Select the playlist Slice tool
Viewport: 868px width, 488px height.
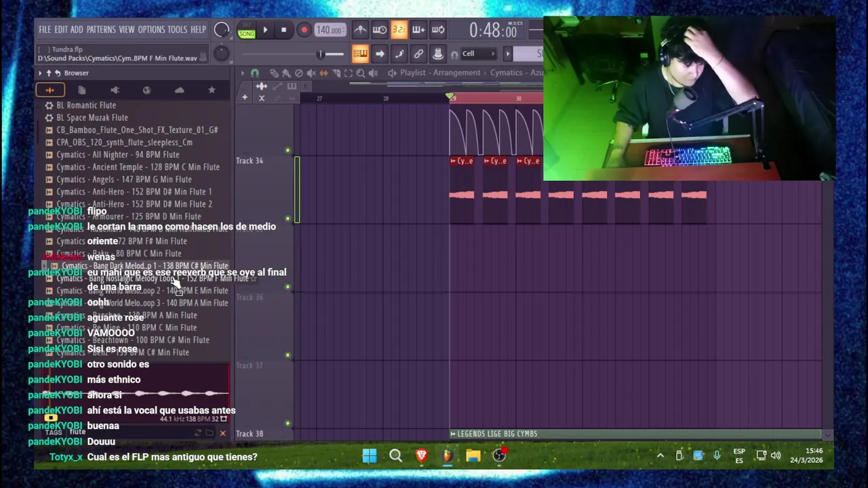(x=336, y=73)
